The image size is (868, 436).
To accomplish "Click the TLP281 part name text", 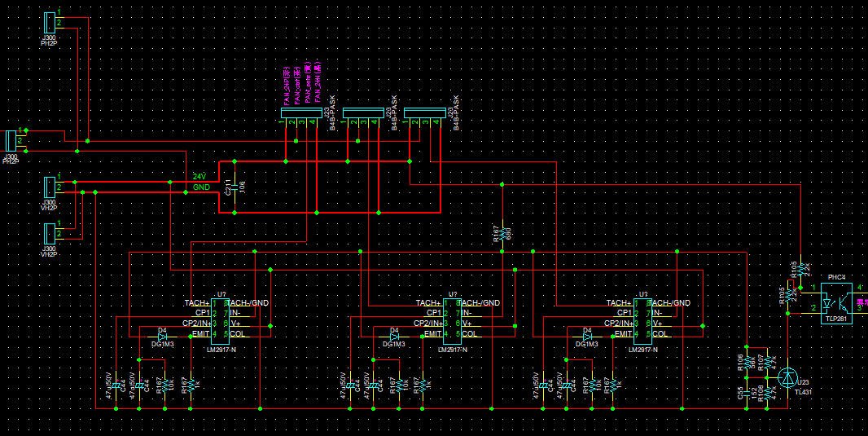I will point(835,319).
